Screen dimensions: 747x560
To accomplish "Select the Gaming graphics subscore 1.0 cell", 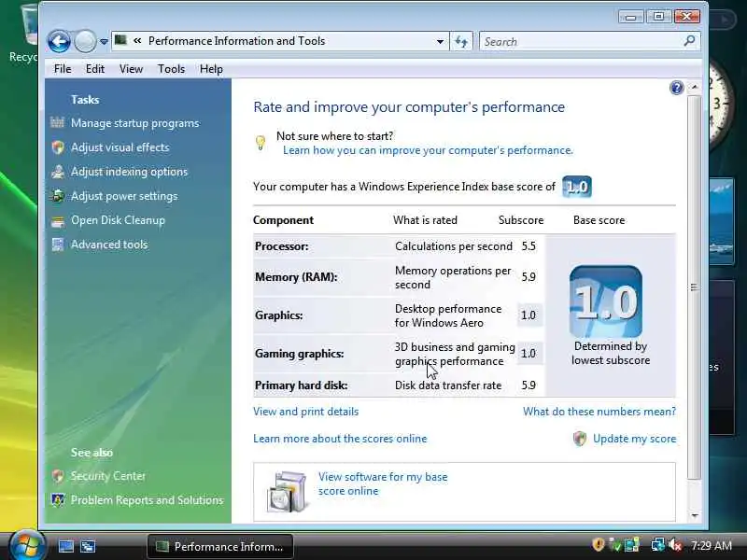I will (x=529, y=354).
